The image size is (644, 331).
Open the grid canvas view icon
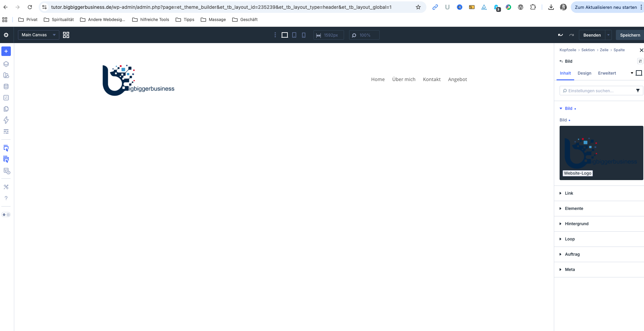(66, 35)
